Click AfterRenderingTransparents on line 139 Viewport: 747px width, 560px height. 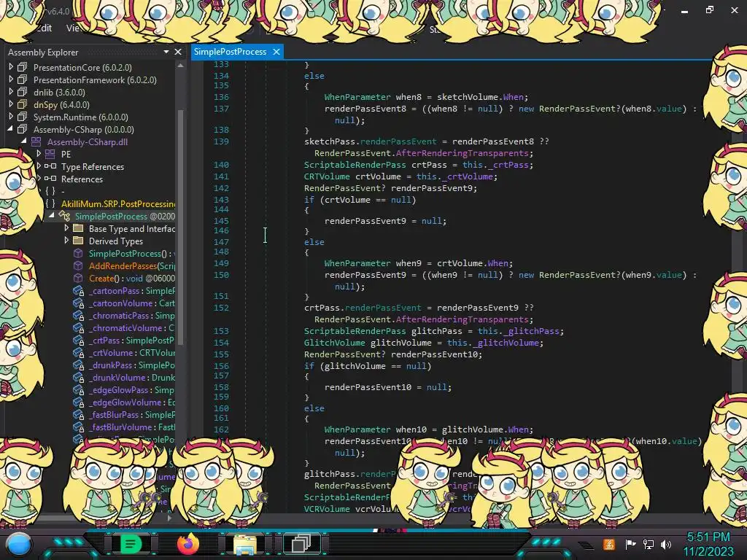(462, 153)
